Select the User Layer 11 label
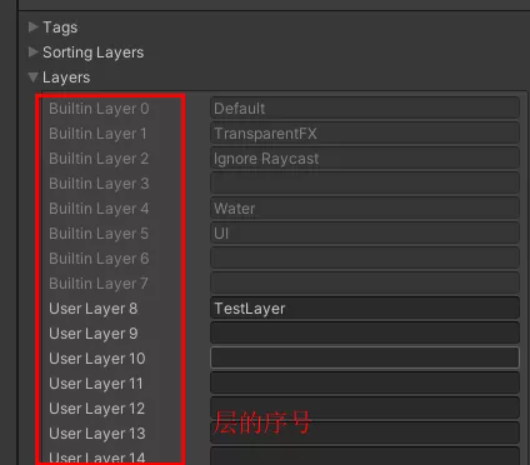 [x=96, y=384]
